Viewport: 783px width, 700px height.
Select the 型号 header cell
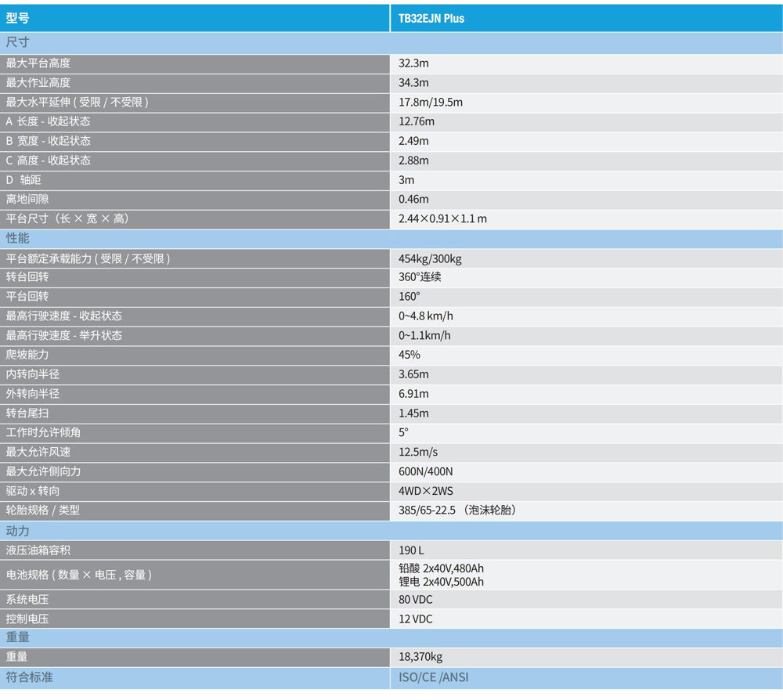pyautogui.click(x=195, y=18)
